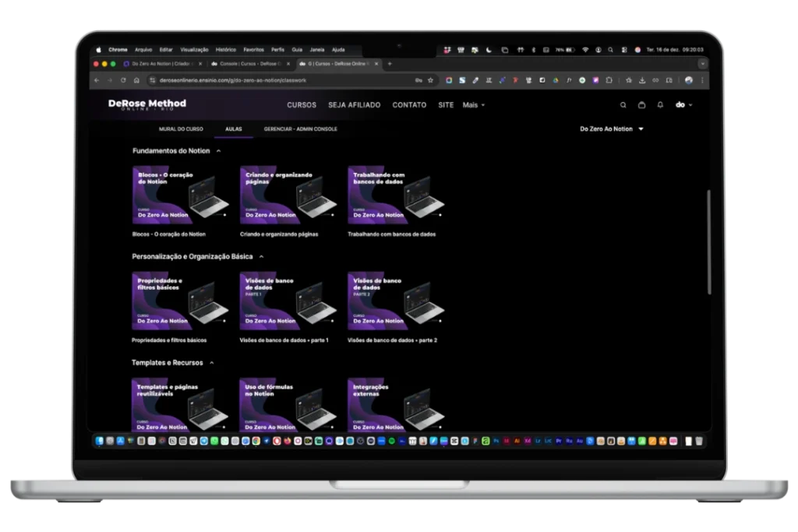Open the Visualização menu
Screen dimensions: 798x532
coord(194,50)
